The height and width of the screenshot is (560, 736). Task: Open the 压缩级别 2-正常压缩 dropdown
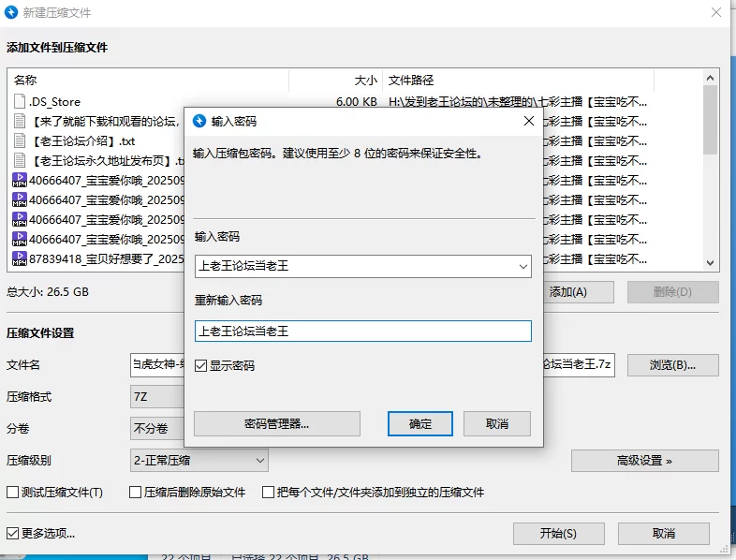[x=199, y=461]
